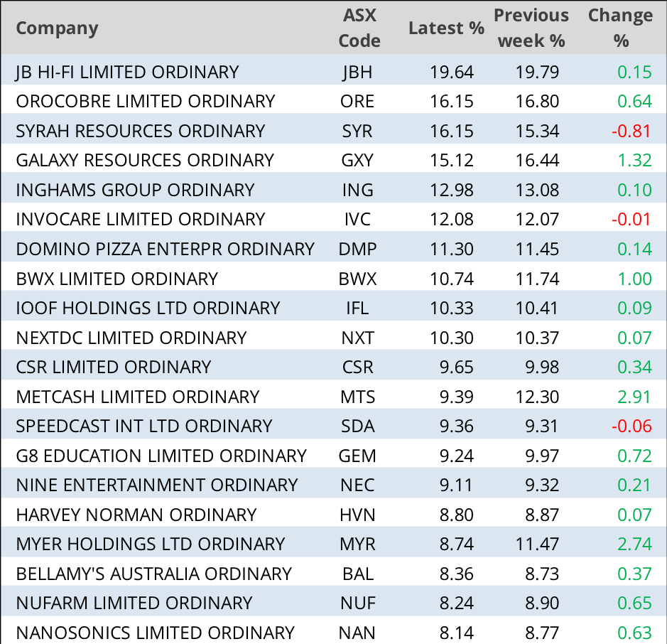Click INGHAMS GROUP ORDINARY company name

[x=135, y=190]
